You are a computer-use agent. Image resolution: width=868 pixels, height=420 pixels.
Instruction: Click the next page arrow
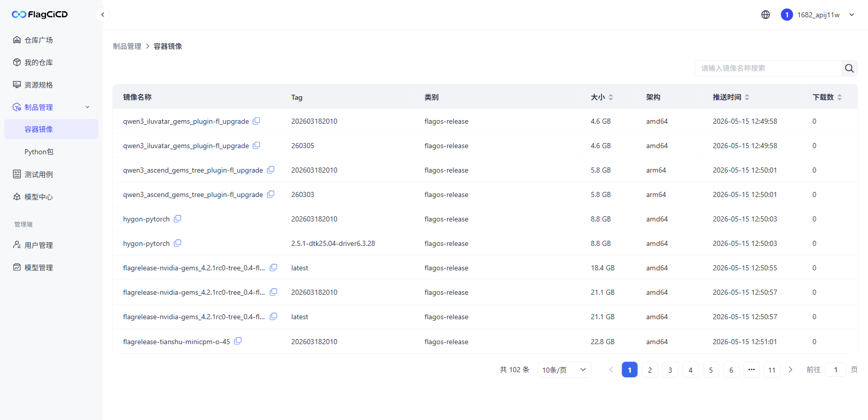[790, 370]
